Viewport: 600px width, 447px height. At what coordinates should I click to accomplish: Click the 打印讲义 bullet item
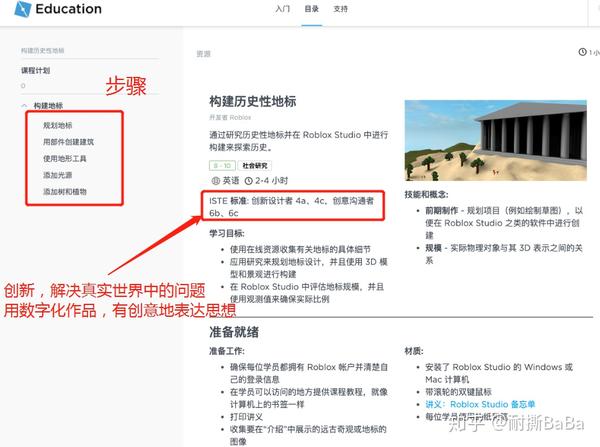click(x=246, y=417)
